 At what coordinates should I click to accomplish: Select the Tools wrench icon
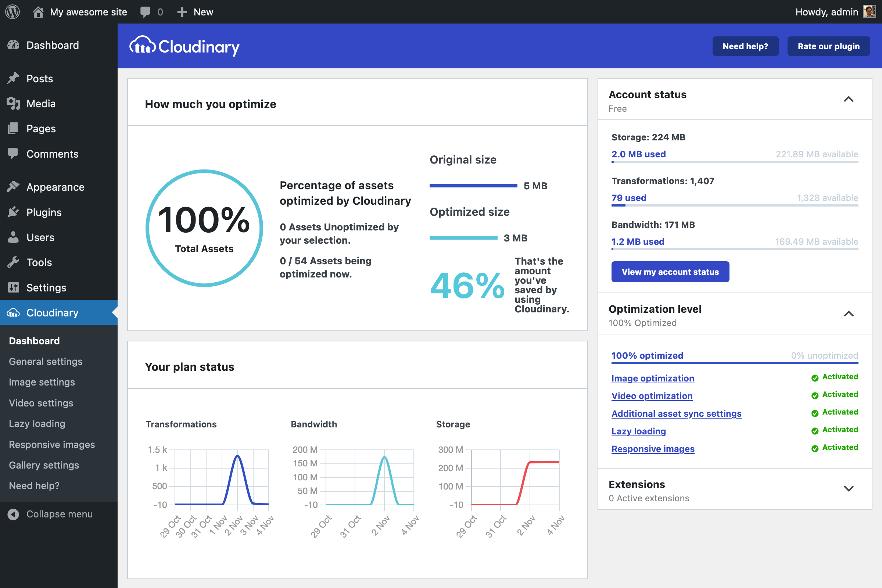tap(14, 262)
